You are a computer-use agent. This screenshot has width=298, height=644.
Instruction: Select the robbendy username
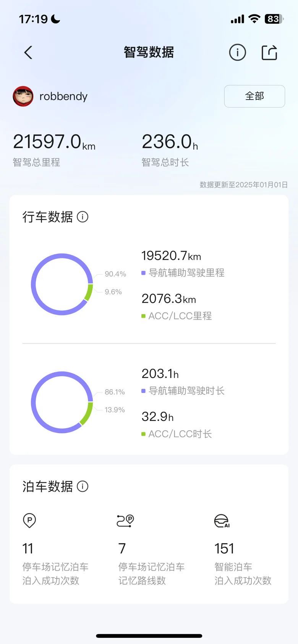click(63, 96)
